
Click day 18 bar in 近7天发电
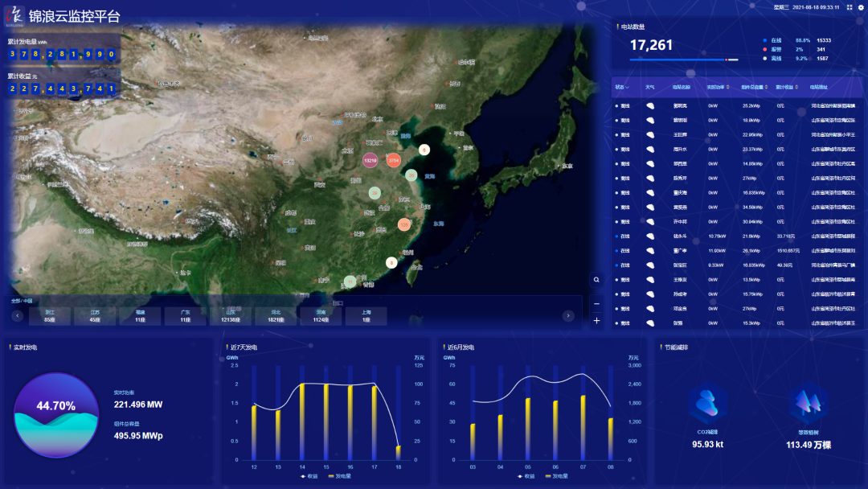coord(399,453)
